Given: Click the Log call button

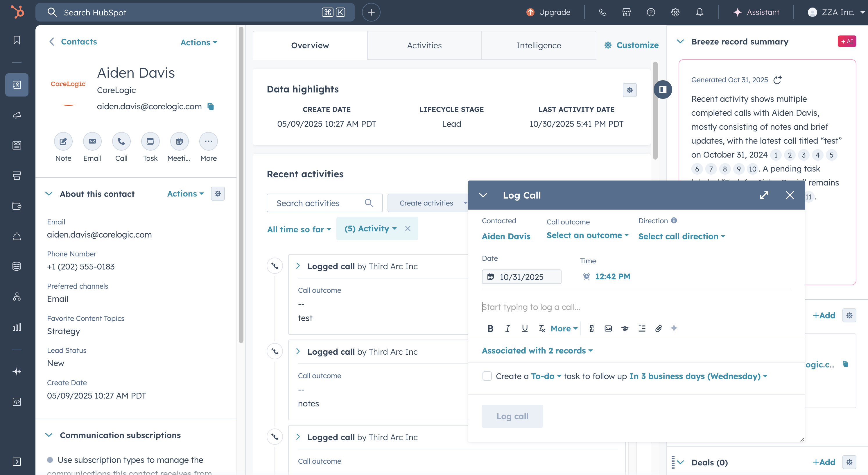Looking at the screenshot, I should (x=512, y=416).
